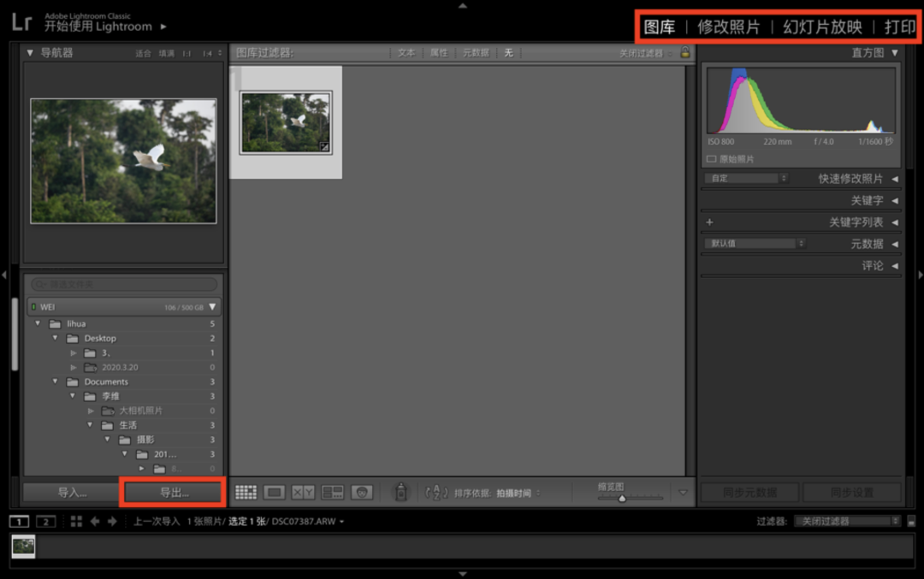
Task: Select secondary display button 2
Action: point(46,522)
